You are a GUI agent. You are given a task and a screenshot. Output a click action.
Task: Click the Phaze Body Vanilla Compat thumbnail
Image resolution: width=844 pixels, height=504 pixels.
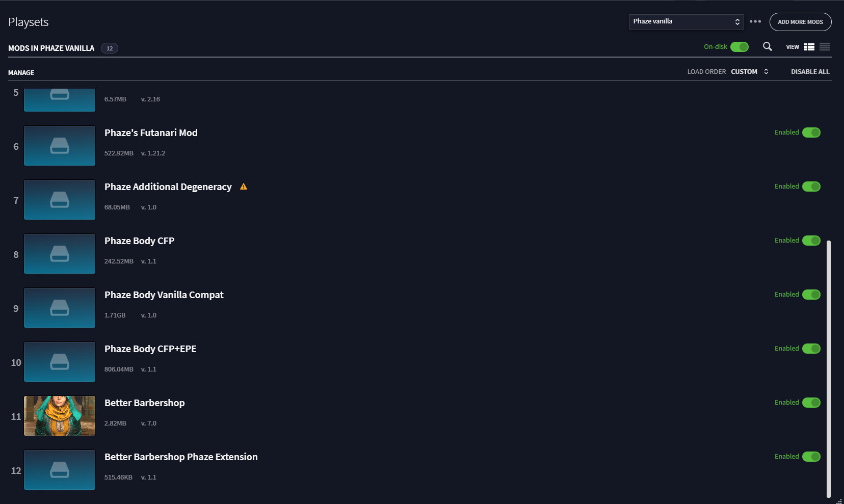60,308
